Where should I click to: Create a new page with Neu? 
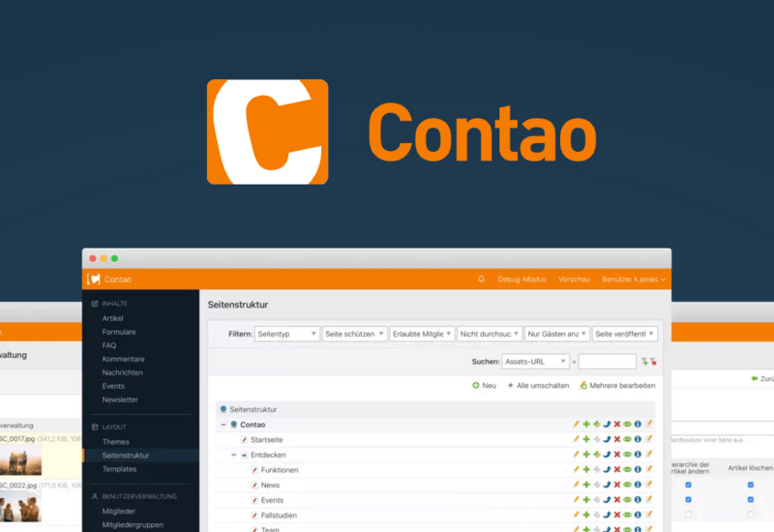[x=485, y=385]
